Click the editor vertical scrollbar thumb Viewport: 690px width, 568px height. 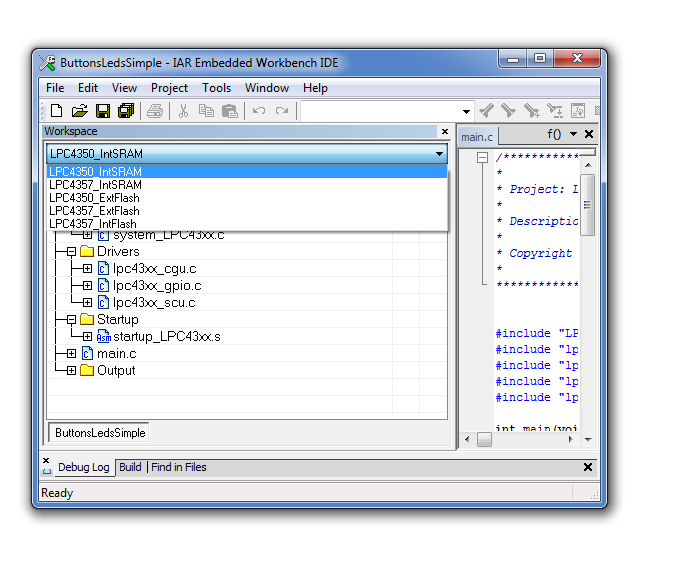pos(587,205)
